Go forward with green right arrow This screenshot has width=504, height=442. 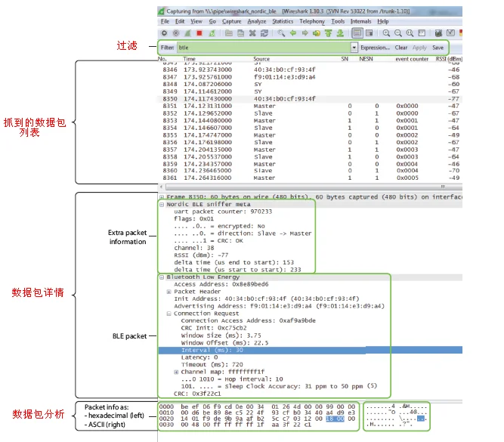pos(305,33)
